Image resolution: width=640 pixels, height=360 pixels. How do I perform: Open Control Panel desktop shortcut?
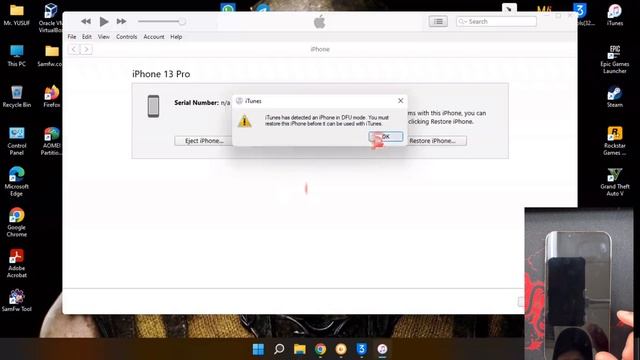tap(17, 141)
